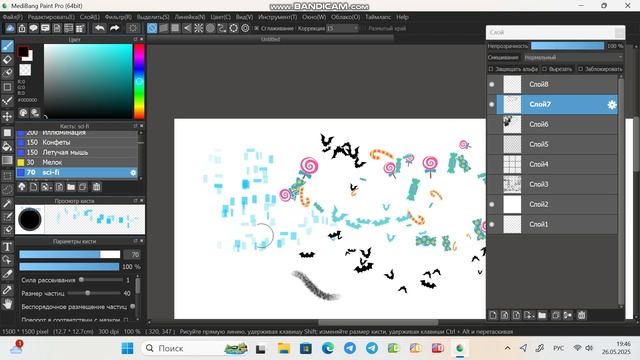Show hidden system tray icons

click(507, 348)
